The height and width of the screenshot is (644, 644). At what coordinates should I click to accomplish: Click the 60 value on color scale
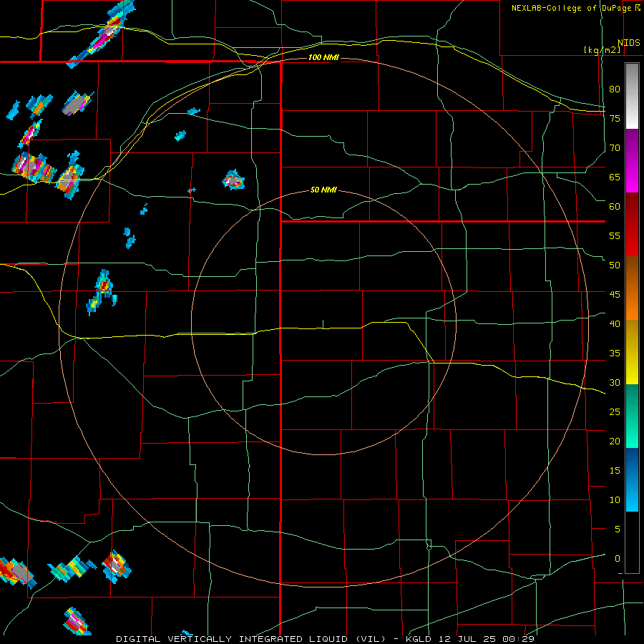615,207
